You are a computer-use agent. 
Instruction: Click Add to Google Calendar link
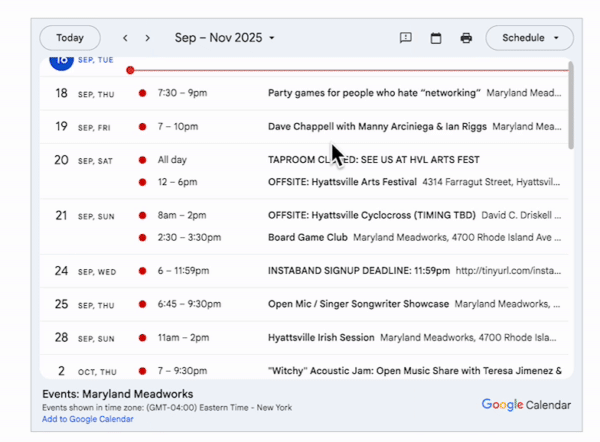(x=88, y=419)
